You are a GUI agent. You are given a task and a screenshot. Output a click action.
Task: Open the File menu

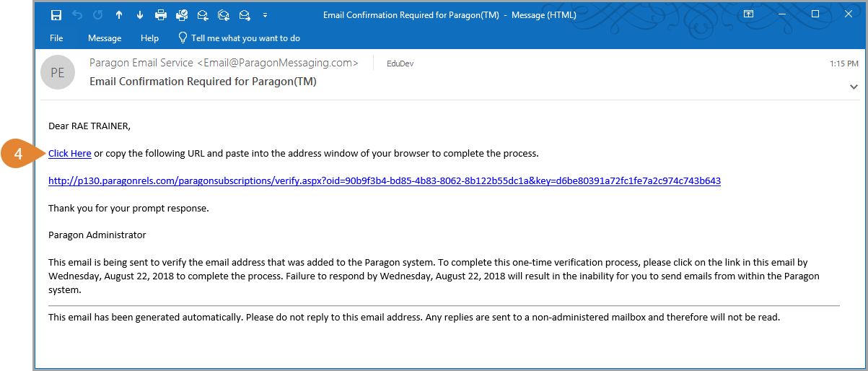[56, 38]
